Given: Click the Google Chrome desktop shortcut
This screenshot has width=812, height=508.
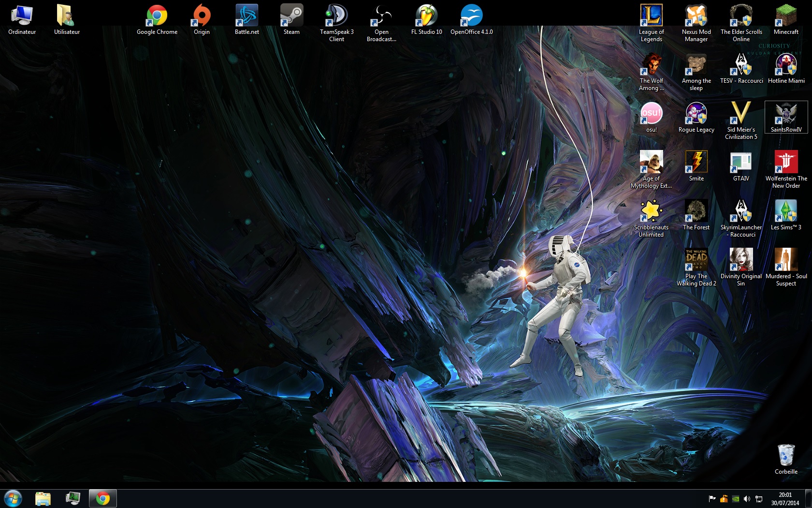Looking at the screenshot, I should tap(157, 20).
